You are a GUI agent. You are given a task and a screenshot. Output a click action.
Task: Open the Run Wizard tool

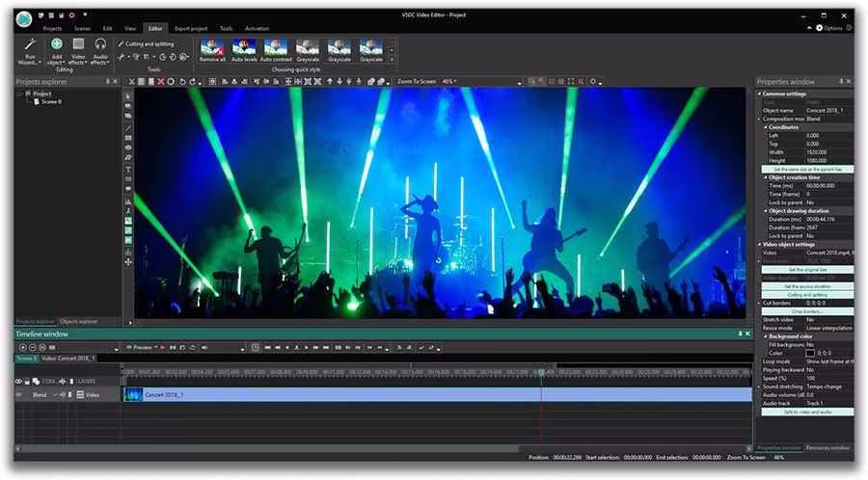(x=30, y=51)
